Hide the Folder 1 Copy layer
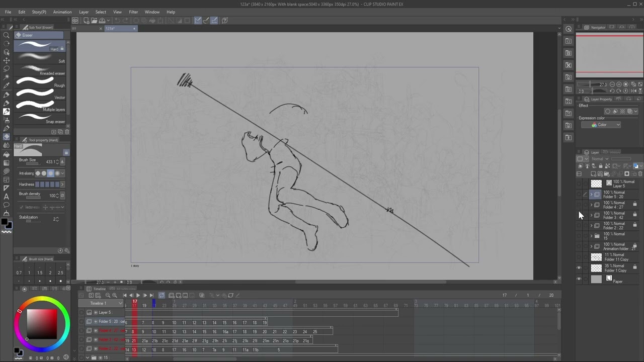The image size is (644, 362). tap(579, 268)
